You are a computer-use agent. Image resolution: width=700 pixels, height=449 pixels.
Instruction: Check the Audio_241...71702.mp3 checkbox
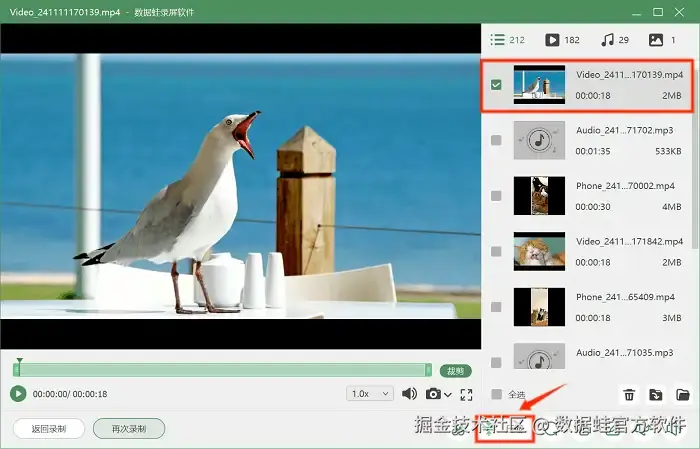pos(496,140)
